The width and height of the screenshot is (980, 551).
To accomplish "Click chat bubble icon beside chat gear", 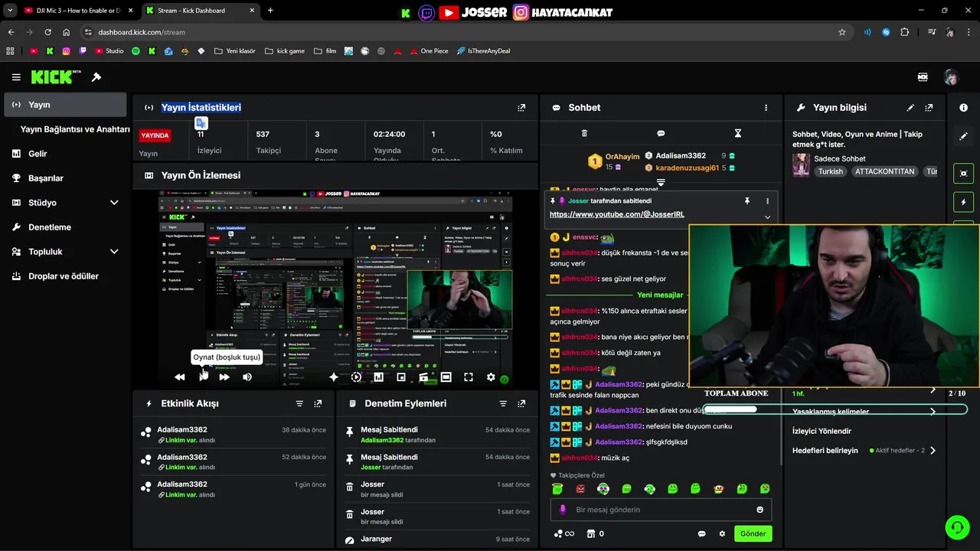I will (x=701, y=534).
